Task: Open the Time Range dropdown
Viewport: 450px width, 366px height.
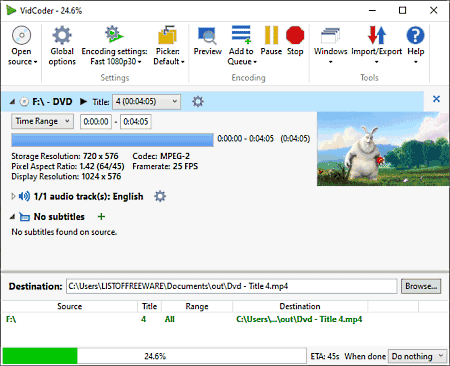Action: (42, 121)
